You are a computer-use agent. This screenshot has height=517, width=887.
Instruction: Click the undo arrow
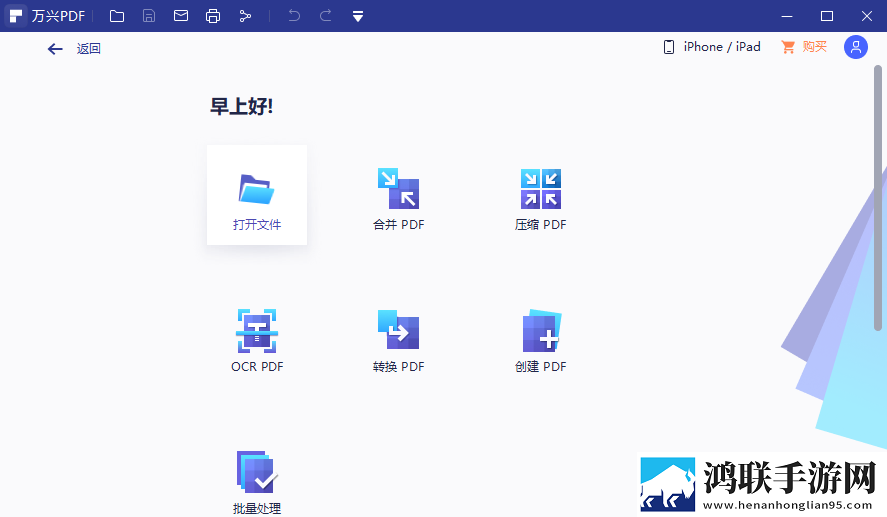pos(294,16)
